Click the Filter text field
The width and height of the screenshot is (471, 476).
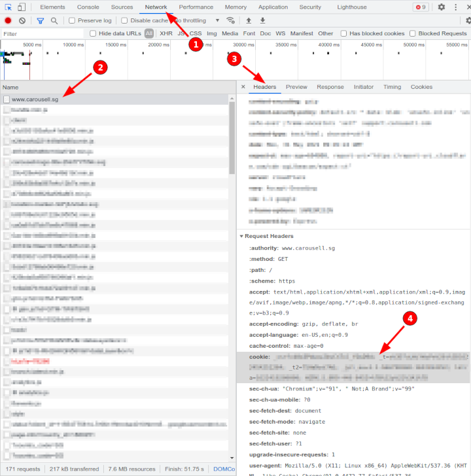43,34
